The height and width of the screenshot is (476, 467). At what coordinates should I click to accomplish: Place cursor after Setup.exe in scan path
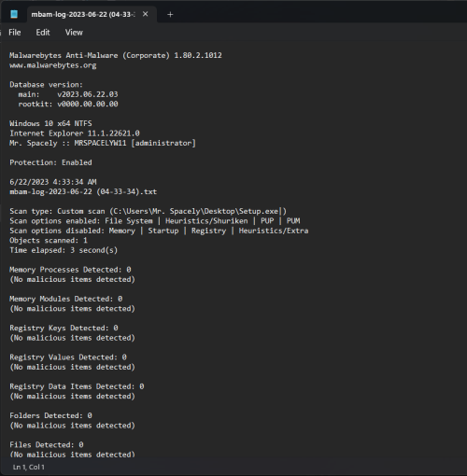coord(279,211)
